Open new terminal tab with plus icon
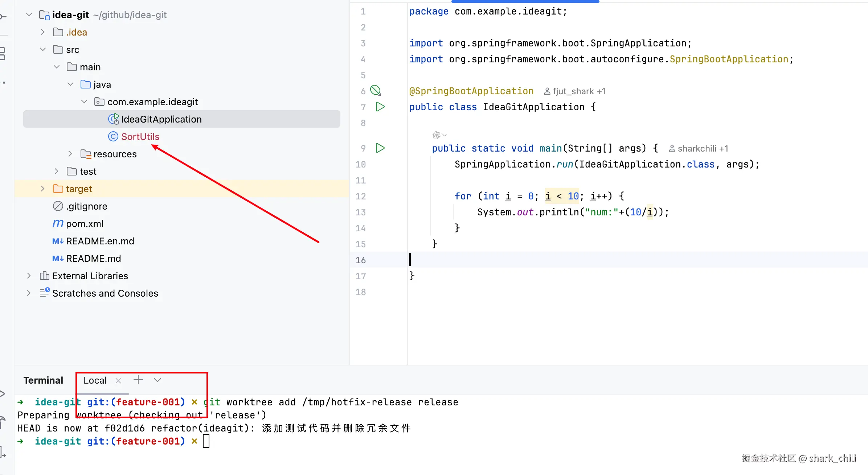Image resolution: width=868 pixels, height=475 pixels. (x=138, y=380)
